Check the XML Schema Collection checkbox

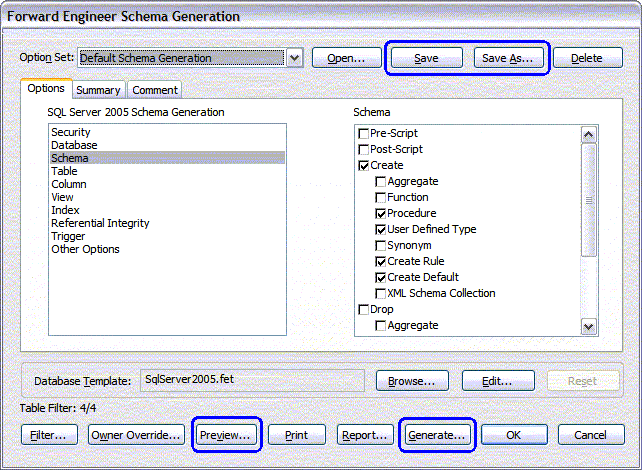pyautogui.click(x=380, y=293)
